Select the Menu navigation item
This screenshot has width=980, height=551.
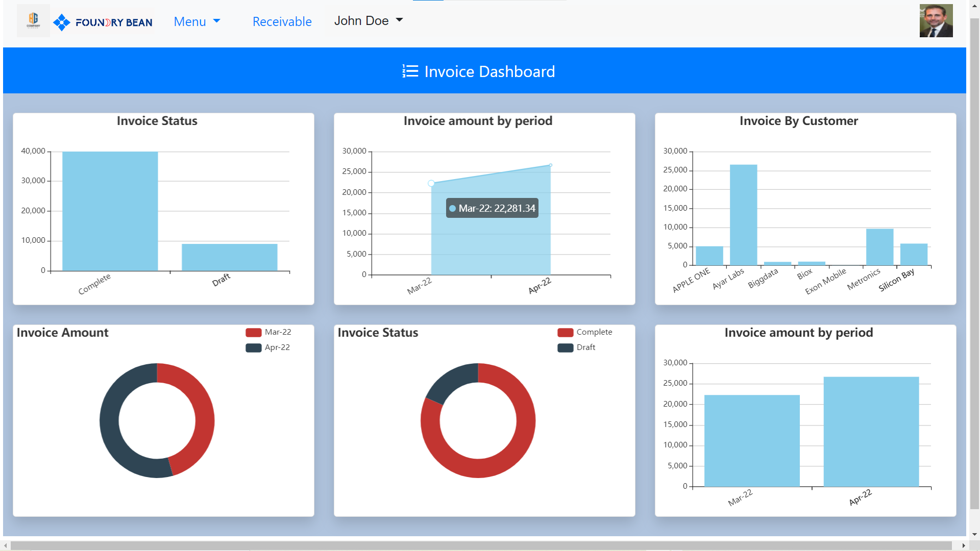190,21
